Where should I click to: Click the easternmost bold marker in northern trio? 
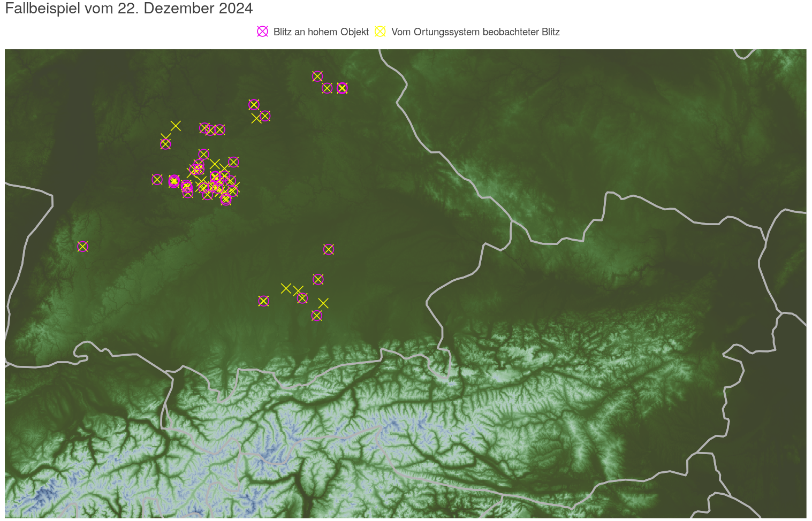tap(342, 88)
